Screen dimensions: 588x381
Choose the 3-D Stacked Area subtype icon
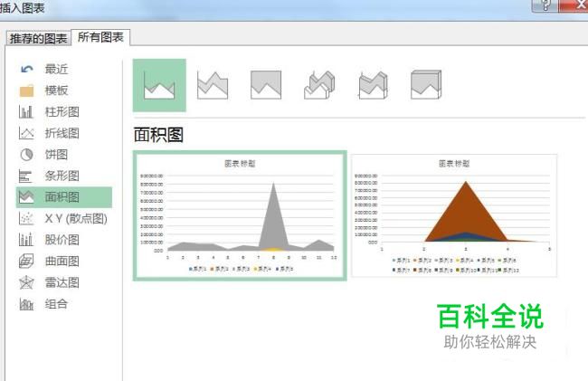tap(373, 85)
